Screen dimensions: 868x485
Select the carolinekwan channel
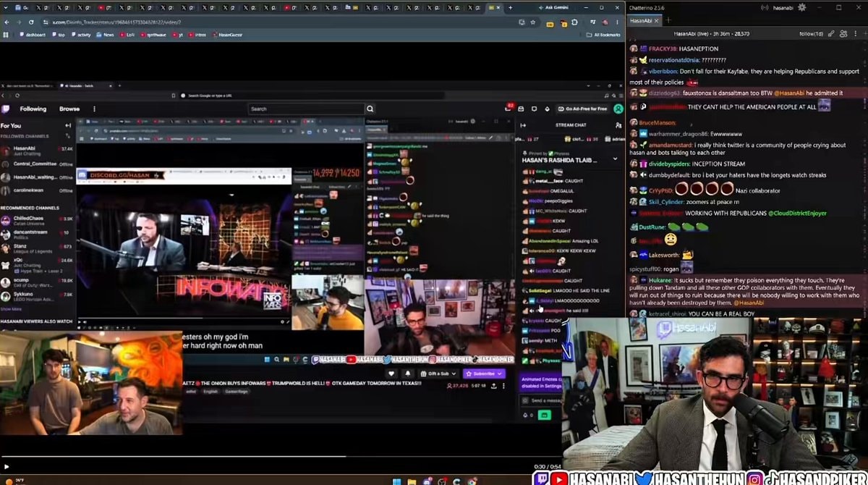[37, 190]
